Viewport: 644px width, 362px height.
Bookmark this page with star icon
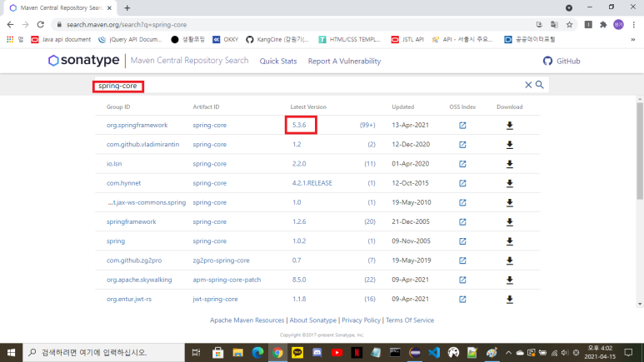pos(569,25)
